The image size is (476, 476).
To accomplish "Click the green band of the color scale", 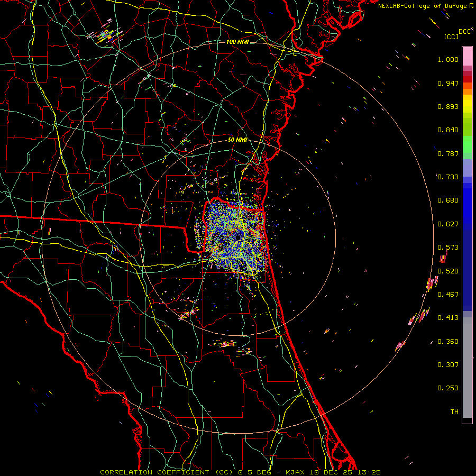I will [467, 144].
